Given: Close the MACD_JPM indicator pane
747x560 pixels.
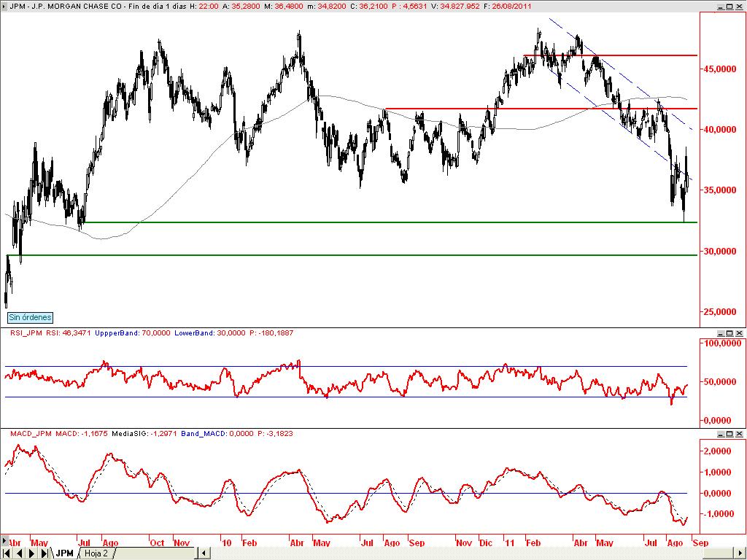Looking at the screenshot, I should pyautogui.click(x=740, y=434).
